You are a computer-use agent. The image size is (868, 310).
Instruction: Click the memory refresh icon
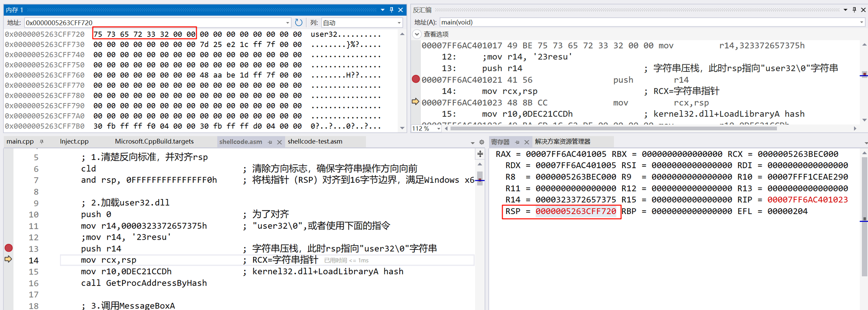point(299,23)
